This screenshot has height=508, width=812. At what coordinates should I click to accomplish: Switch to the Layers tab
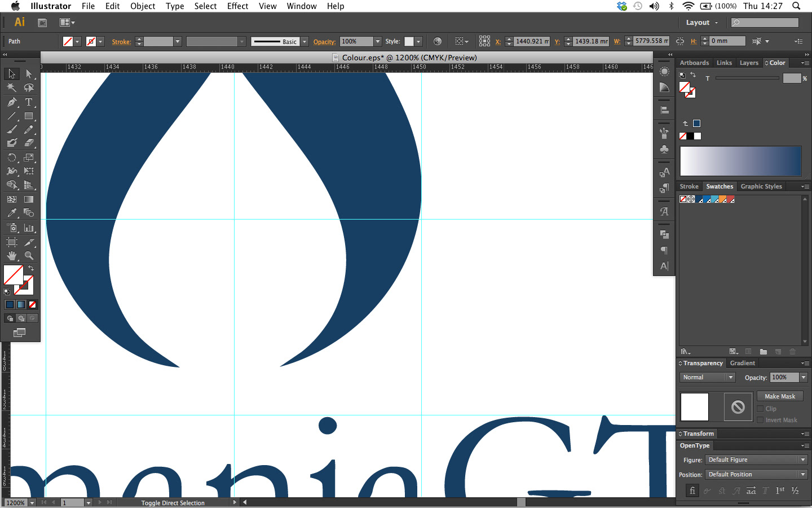point(749,63)
